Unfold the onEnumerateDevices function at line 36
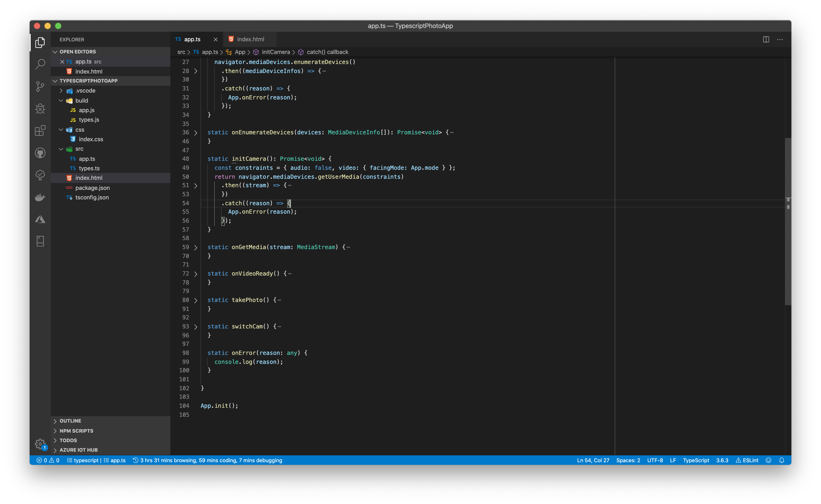Image resolution: width=821 pixels, height=504 pixels. point(196,133)
